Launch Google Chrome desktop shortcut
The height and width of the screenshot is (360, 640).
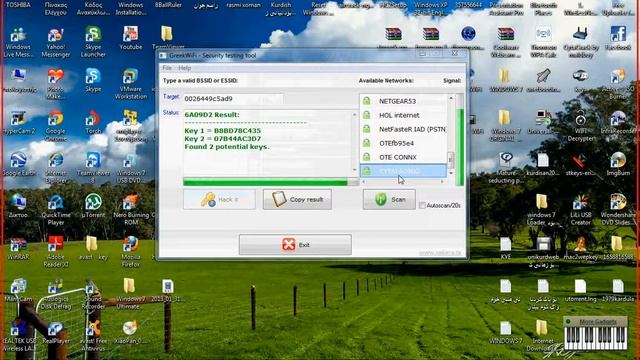point(56,126)
